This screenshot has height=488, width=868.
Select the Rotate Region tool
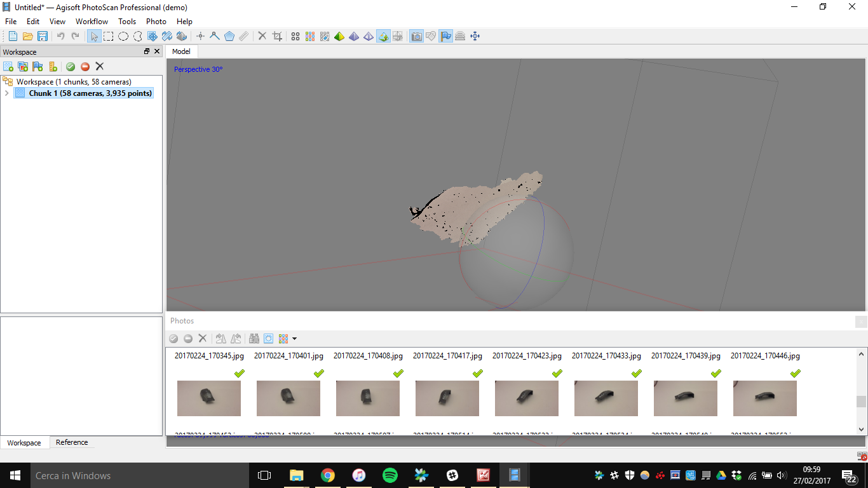(x=182, y=36)
